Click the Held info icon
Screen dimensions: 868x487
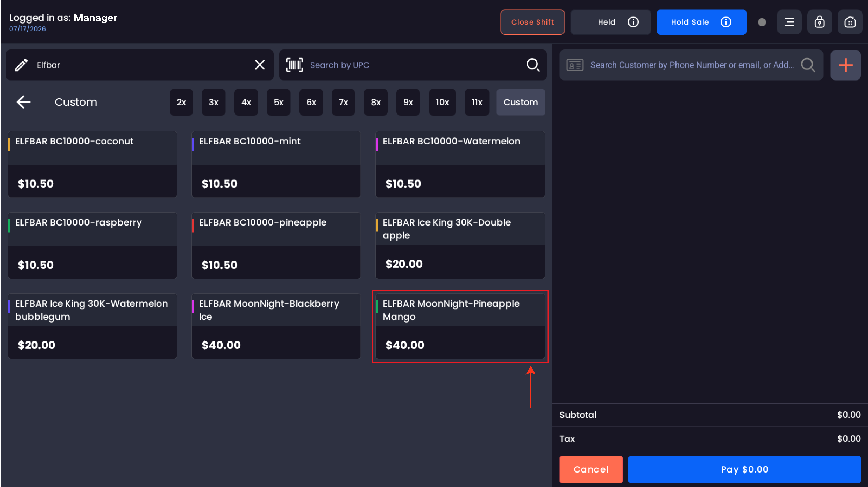[x=633, y=22]
